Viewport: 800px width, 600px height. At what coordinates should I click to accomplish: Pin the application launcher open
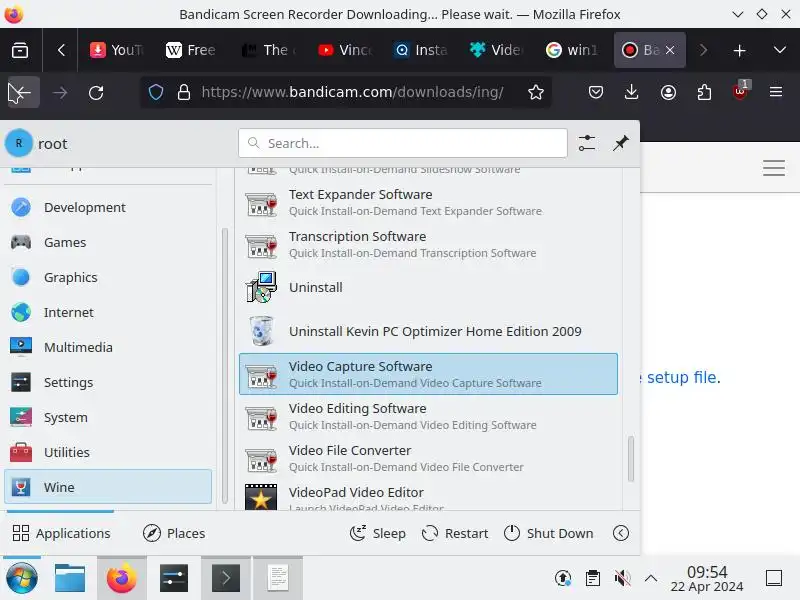click(x=620, y=143)
